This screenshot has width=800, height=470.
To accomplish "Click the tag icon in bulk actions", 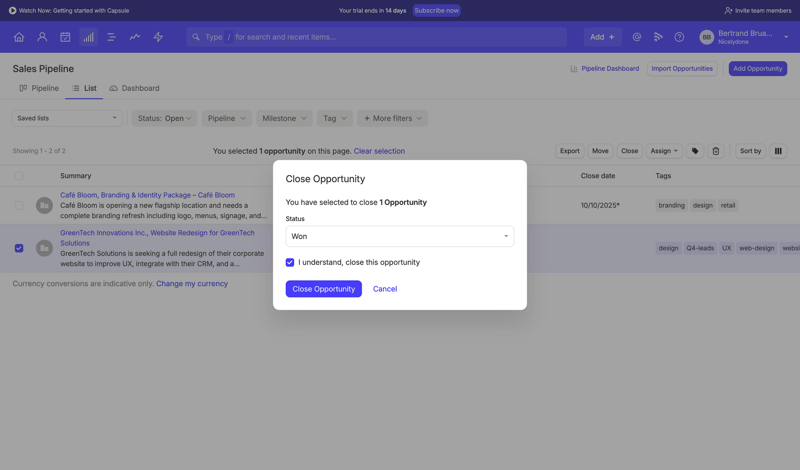I will click(x=695, y=151).
